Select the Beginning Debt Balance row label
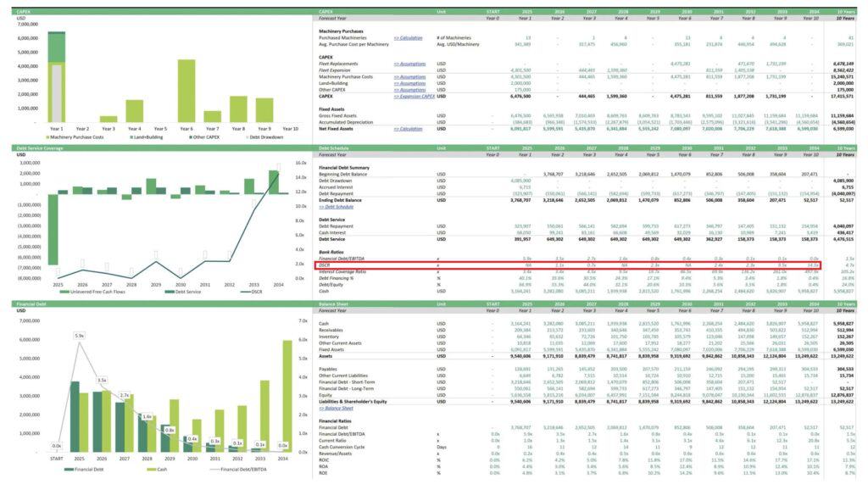868x490 pixels. coord(342,175)
